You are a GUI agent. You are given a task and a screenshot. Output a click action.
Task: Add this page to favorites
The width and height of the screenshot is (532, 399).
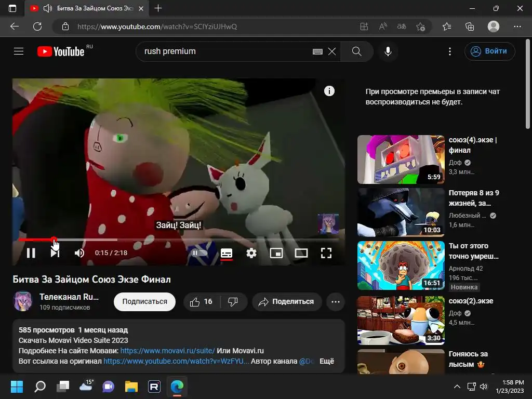pos(420,26)
